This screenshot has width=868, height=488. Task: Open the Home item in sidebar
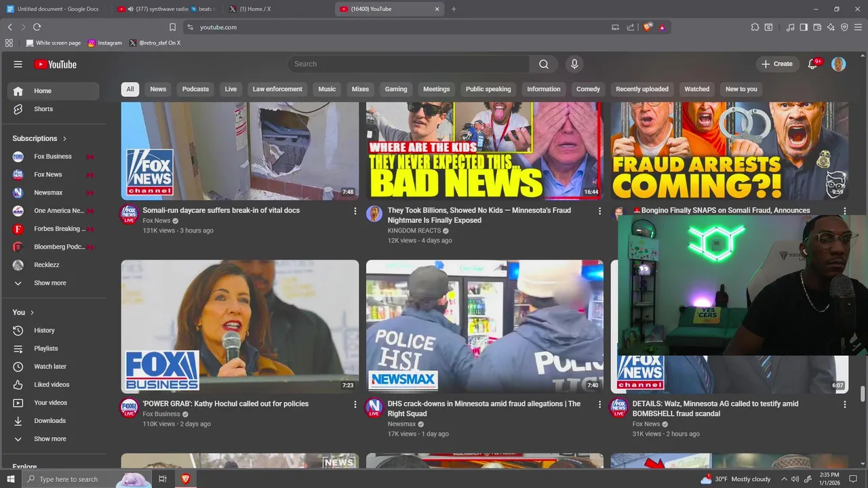point(53,91)
